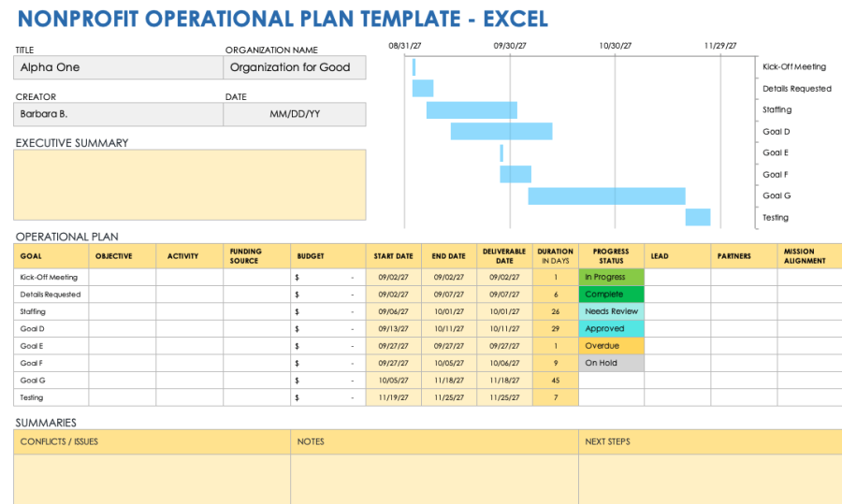Select the Overdue orange status cell
The image size is (842, 504).
point(611,346)
